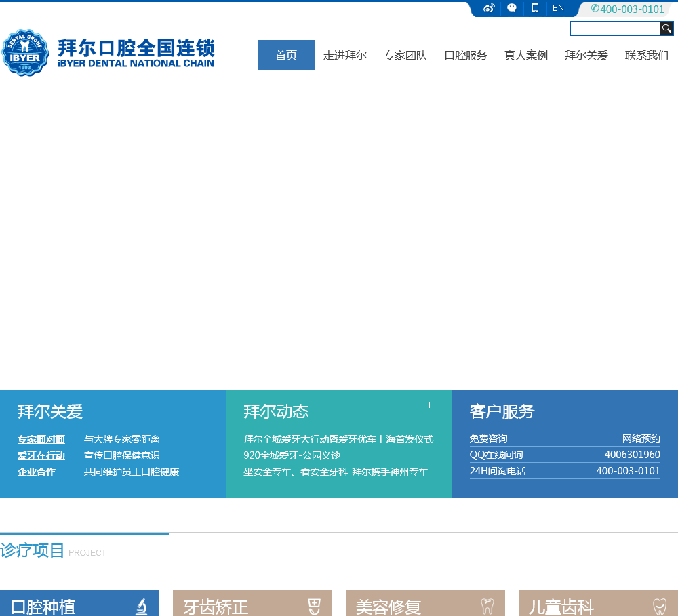Focus the site search text field
This screenshot has height=616, width=678.
pyautogui.click(x=614, y=28)
